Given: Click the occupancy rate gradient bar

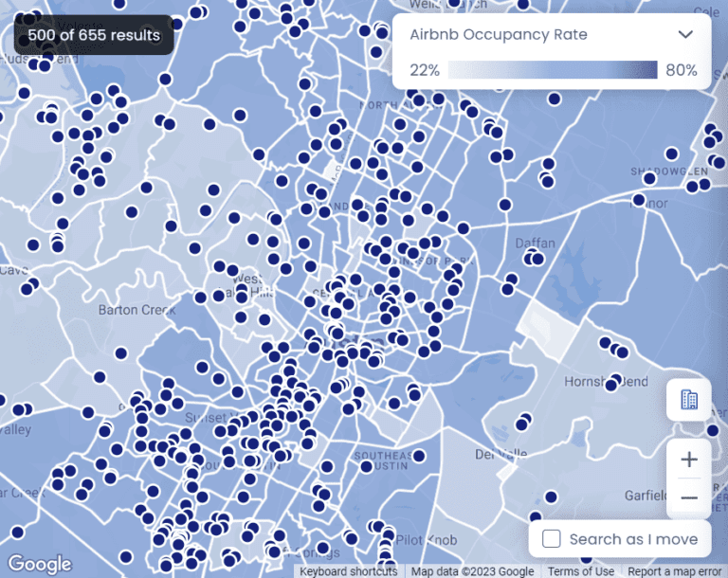Looking at the screenshot, I should [x=553, y=69].
